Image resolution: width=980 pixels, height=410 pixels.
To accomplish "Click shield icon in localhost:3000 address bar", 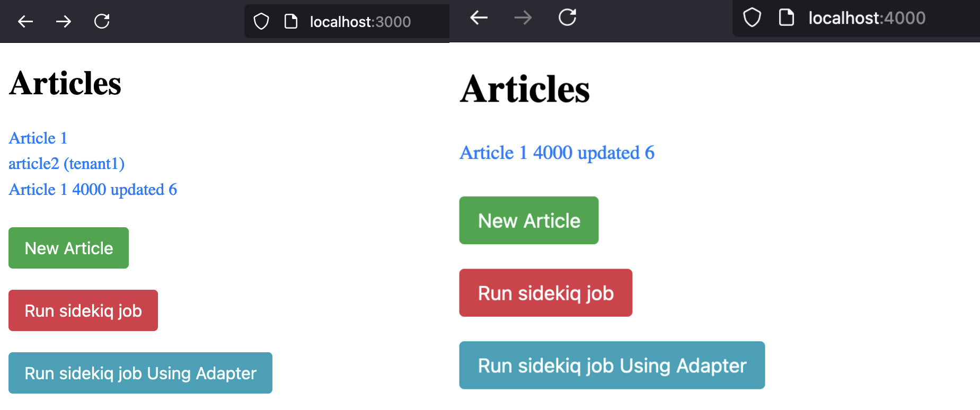I will click(261, 22).
